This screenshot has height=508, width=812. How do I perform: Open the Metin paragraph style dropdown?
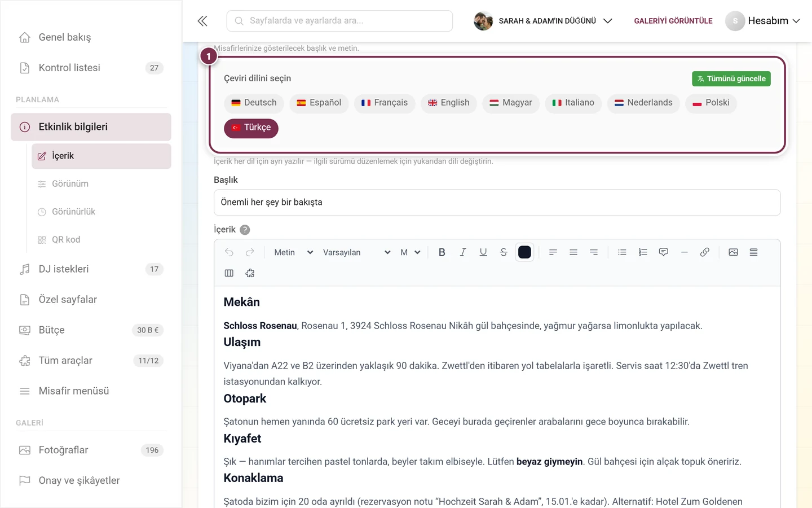[293, 252]
